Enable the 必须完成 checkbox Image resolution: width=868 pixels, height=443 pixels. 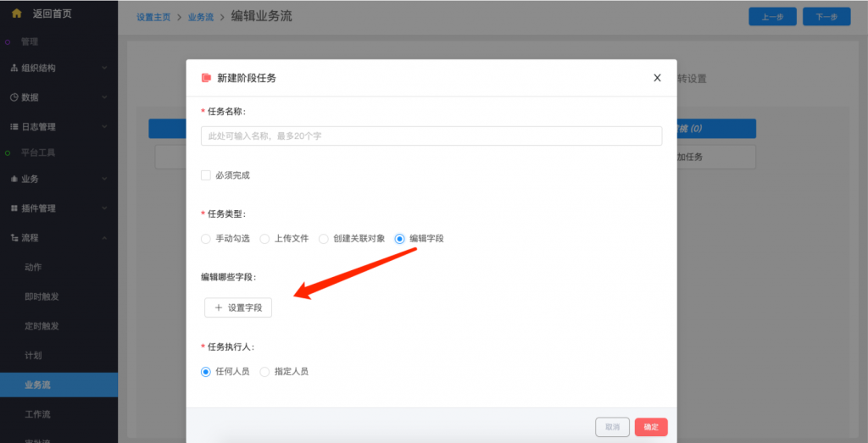205,175
